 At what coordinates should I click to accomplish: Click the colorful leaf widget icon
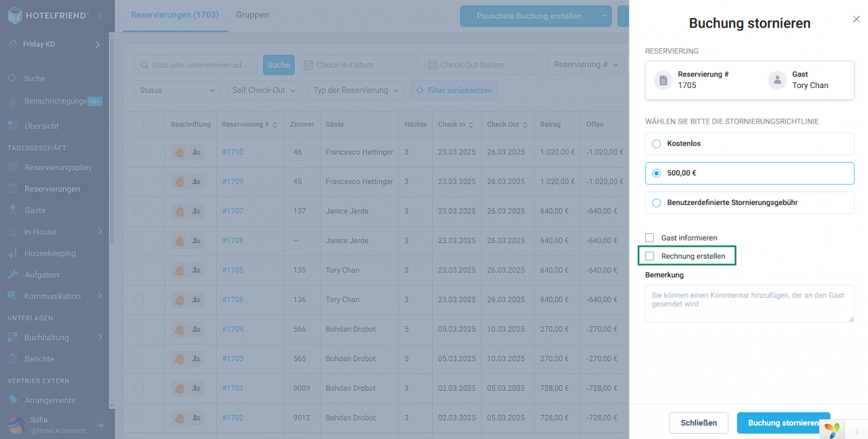click(x=832, y=430)
